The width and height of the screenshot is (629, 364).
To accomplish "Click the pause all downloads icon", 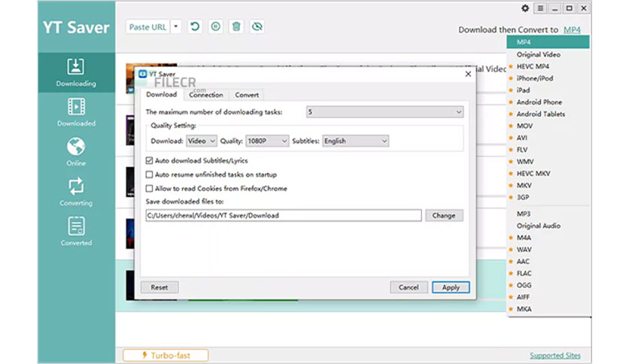I will pyautogui.click(x=216, y=27).
